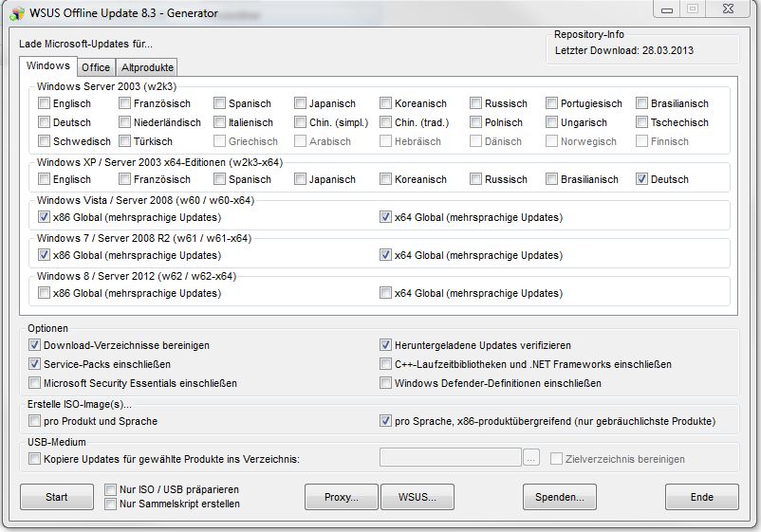Click the Ende button to exit
This screenshot has height=532, width=761.
pos(701,497)
